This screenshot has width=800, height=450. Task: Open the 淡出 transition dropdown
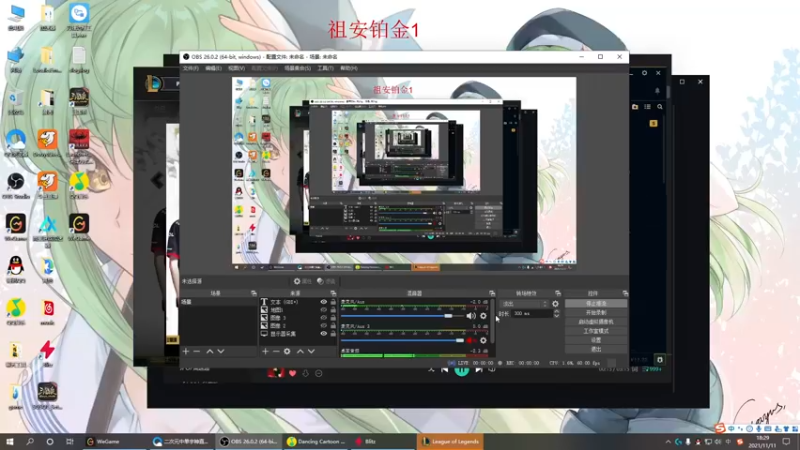pos(523,304)
